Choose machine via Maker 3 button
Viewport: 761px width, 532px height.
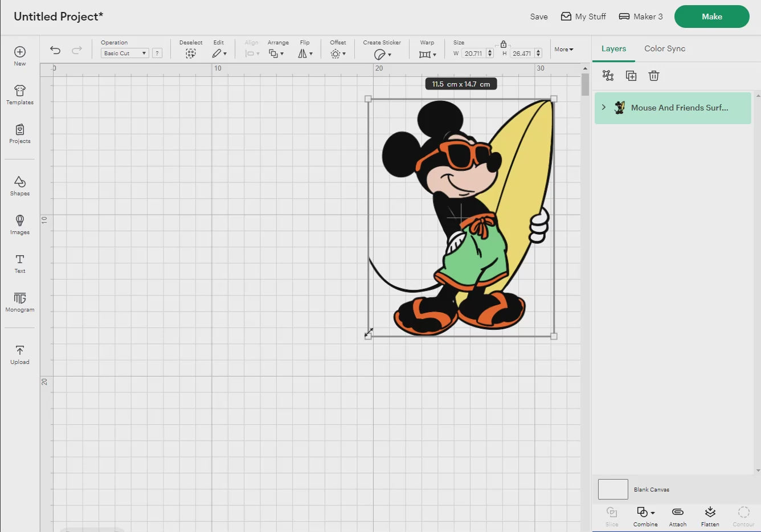click(x=641, y=17)
